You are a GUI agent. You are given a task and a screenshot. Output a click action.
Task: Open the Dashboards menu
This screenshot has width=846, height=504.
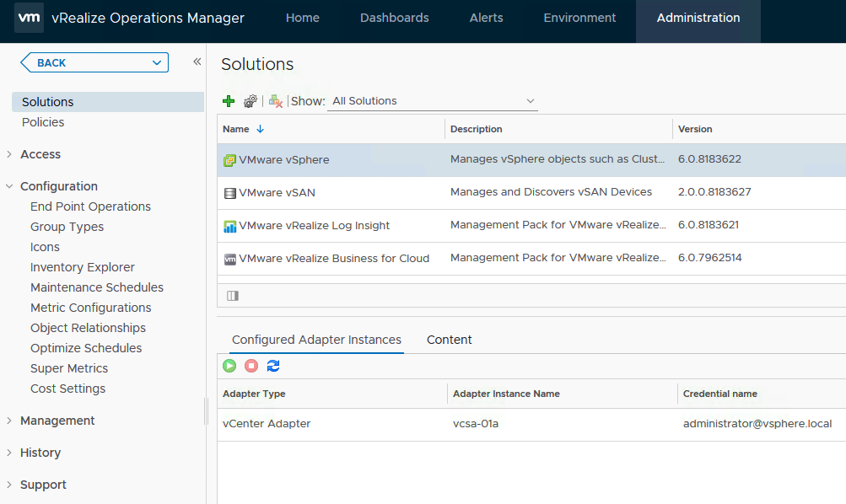394,17
